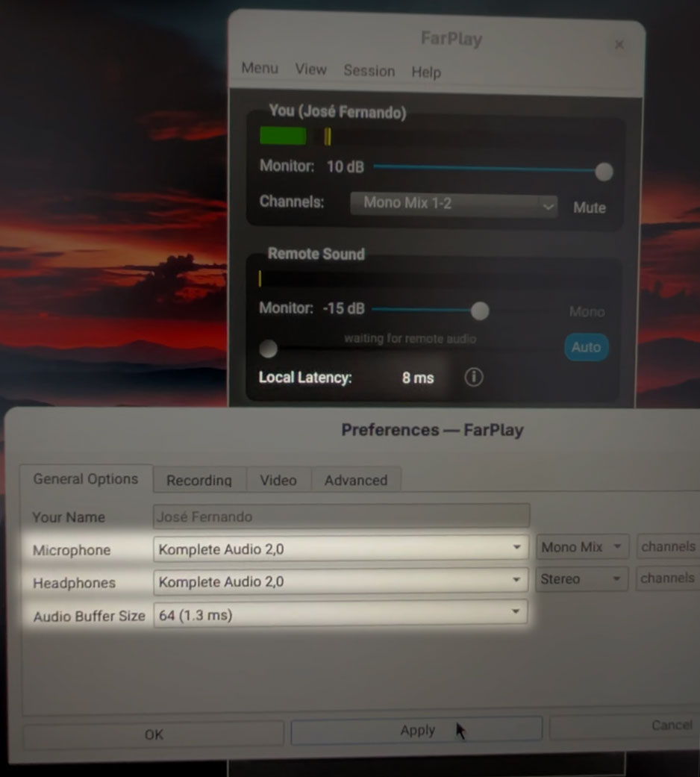Open the Menu menu in FarPlay
Image resolution: width=700 pixels, height=777 pixels.
coord(260,68)
